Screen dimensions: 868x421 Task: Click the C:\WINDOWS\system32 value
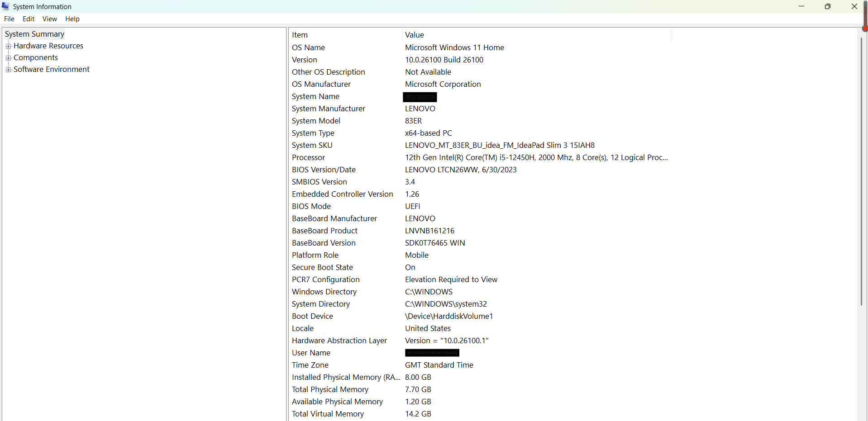446,304
